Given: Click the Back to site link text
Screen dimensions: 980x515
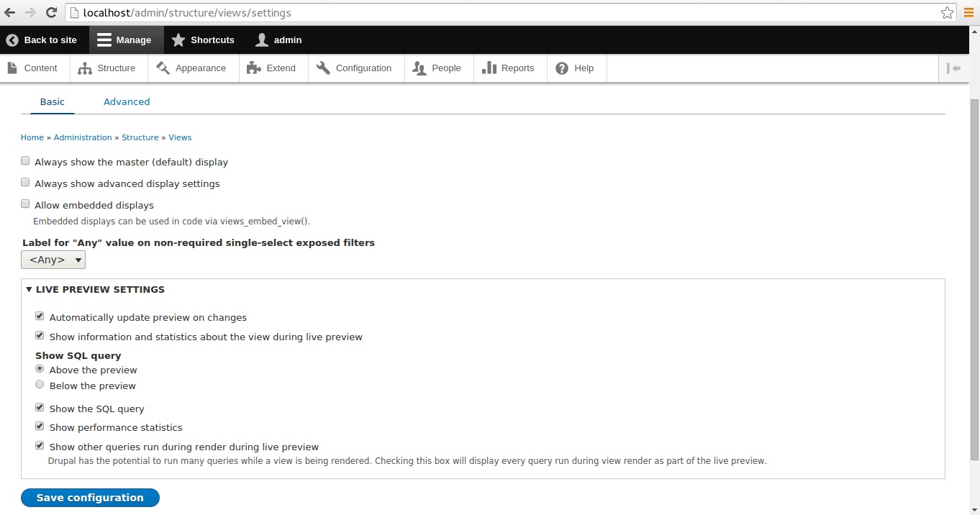Looking at the screenshot, I should (50, 40).
